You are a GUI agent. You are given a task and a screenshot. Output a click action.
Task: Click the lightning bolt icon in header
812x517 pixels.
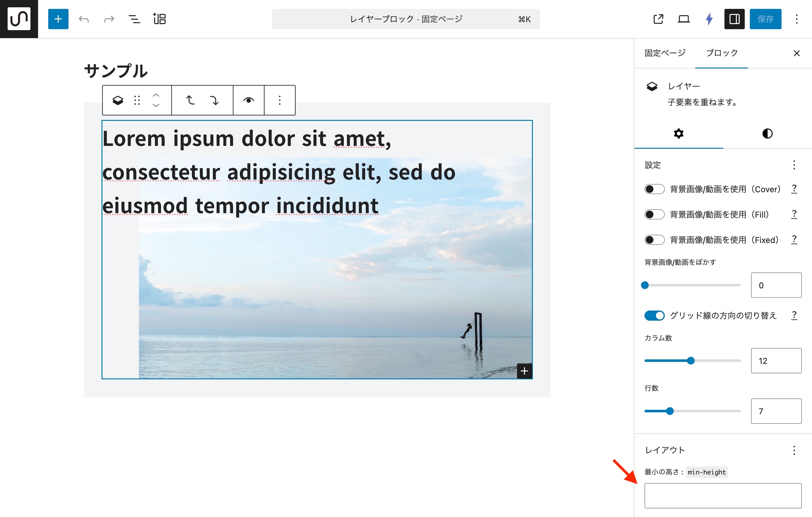click(709, 19)
